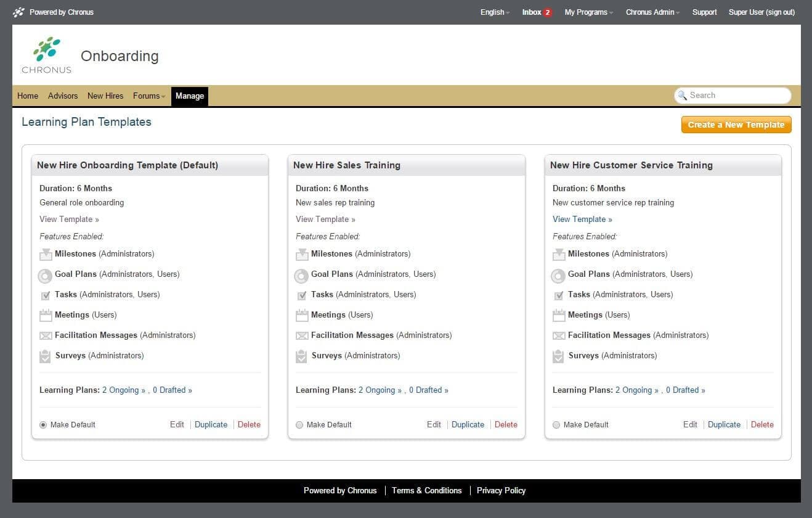Image resolution: width=812 pixels, height=518 pixels.
Task: Expand the My Programs dropdown
Action: point(589,12)
